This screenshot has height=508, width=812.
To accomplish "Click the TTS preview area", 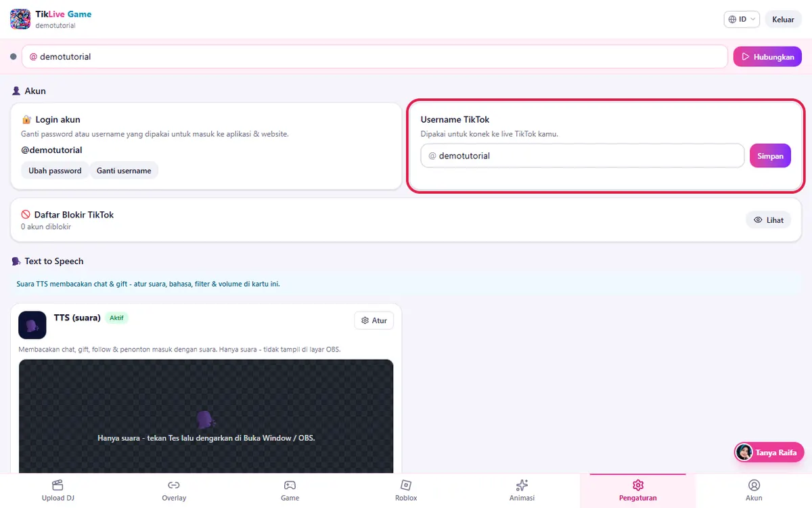I will coord(206,417).
